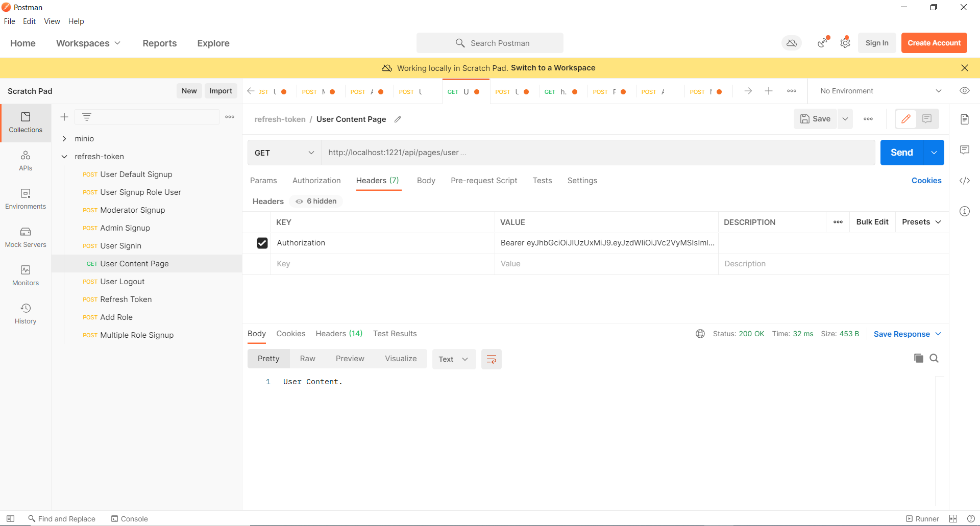Close the Scratch Pad yellow banner
The image size is (980, 526).
coord(965,68)
